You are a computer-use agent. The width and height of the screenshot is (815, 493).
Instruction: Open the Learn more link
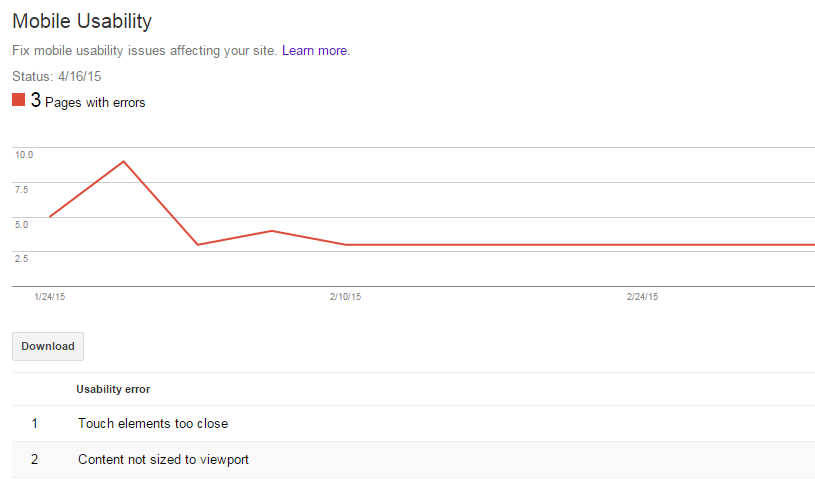(315, 50)
